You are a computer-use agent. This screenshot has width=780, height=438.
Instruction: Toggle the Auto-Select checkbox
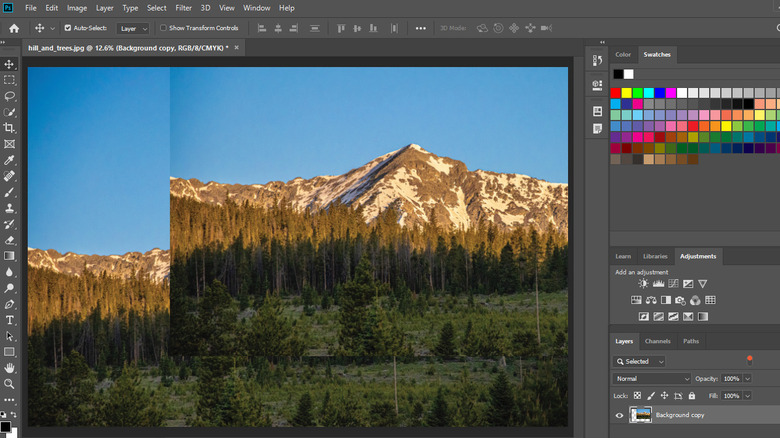coord(68,28)
